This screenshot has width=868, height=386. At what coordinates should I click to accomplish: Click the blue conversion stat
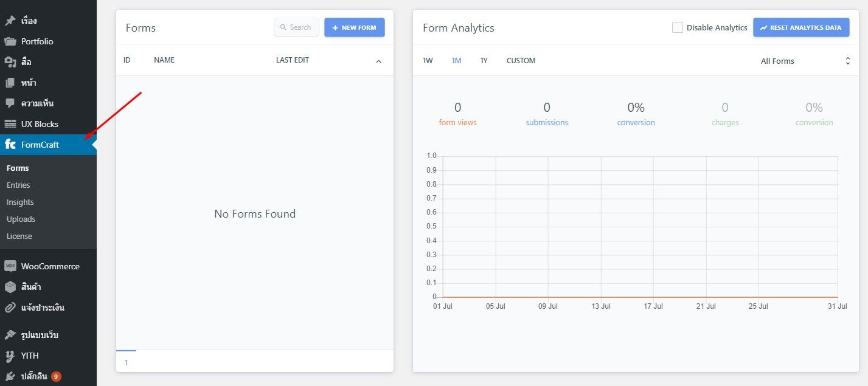tap(636, 114)
